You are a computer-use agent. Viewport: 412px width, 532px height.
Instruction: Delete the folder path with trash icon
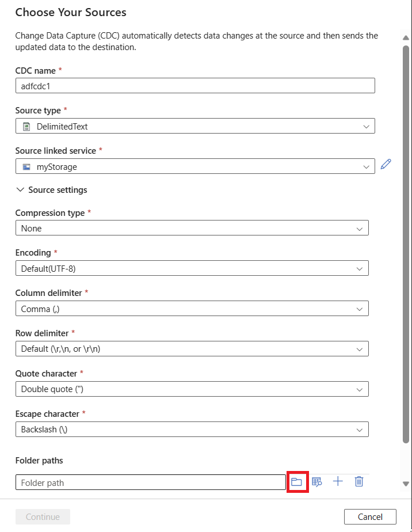(359, 481)
